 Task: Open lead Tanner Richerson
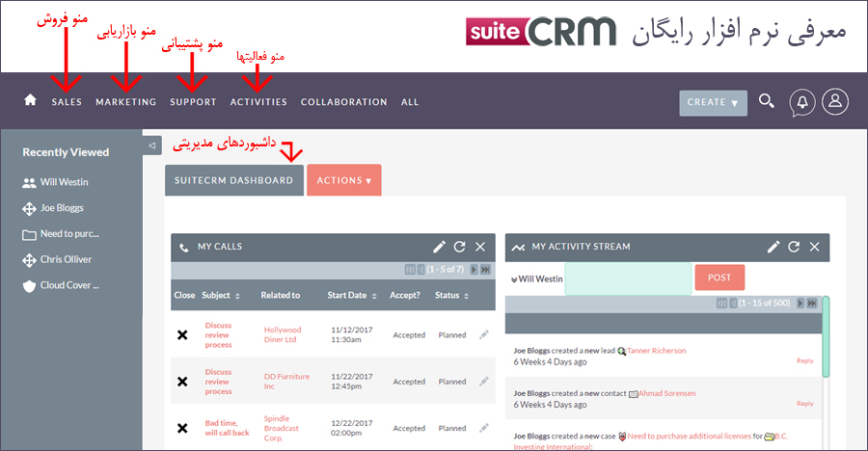click(657, 351)
